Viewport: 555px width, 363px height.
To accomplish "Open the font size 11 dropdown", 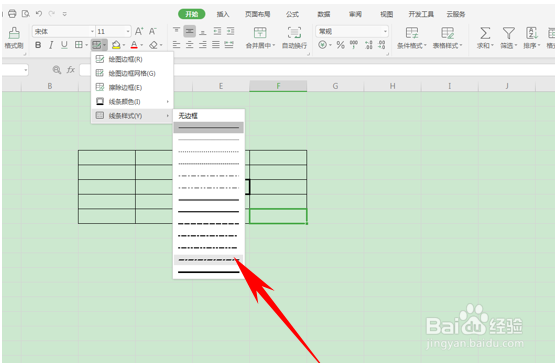I will tap(128, 31).
